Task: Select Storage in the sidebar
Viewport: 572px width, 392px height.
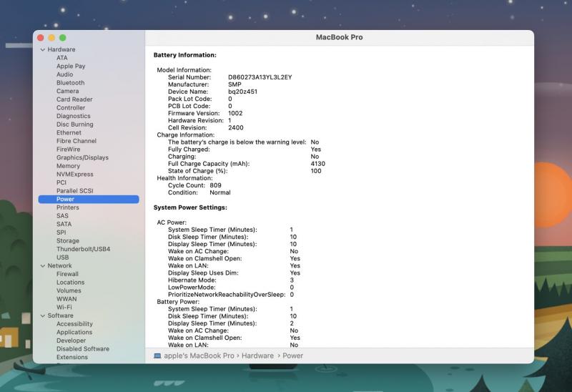Action: pos(68,241)
